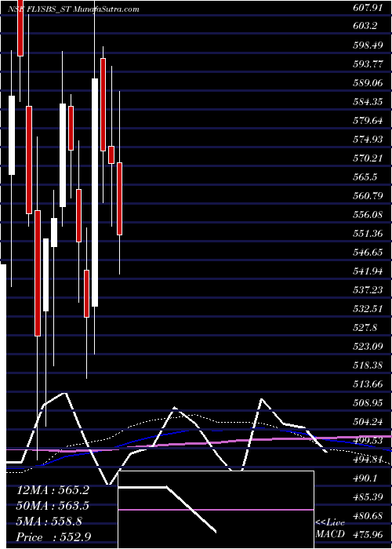Select the 593.77 price axis label
The image size is (392, 549).
[368, 65]
